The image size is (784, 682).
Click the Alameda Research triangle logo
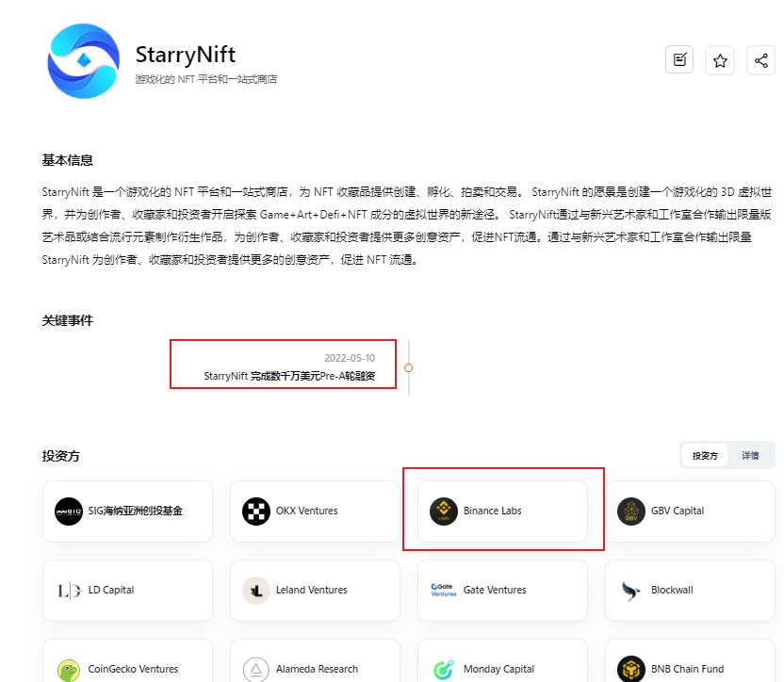[x=256, y=670]
